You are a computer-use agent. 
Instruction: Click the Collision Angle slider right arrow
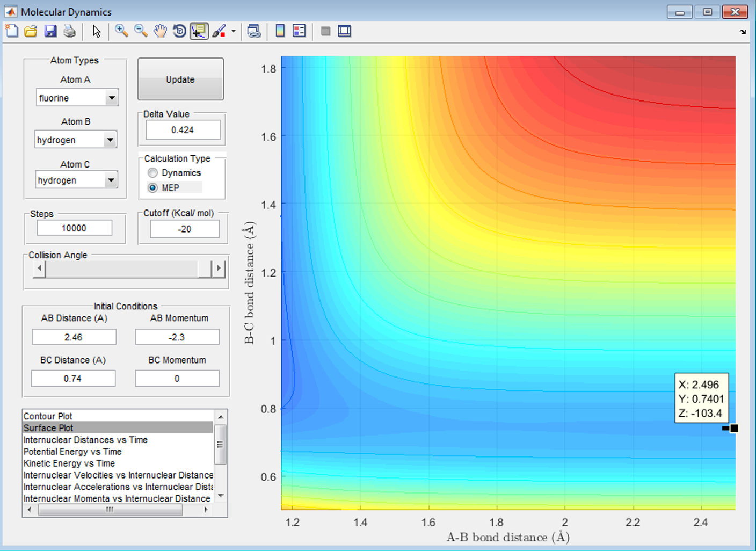219,268
